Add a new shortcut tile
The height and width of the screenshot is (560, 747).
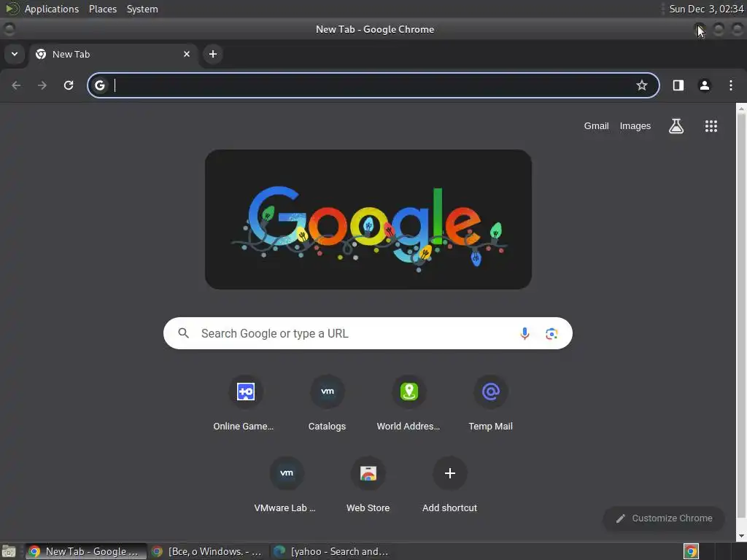point(449,485)
